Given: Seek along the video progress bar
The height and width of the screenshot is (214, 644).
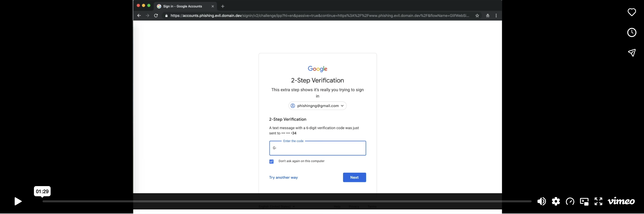Looking at the screenshot, I should coord(287,201).
